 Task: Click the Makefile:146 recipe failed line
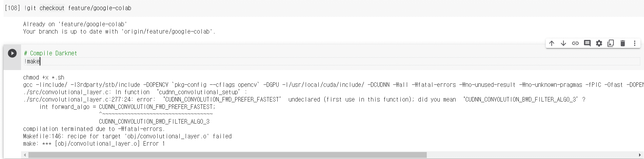coord(127,136)
